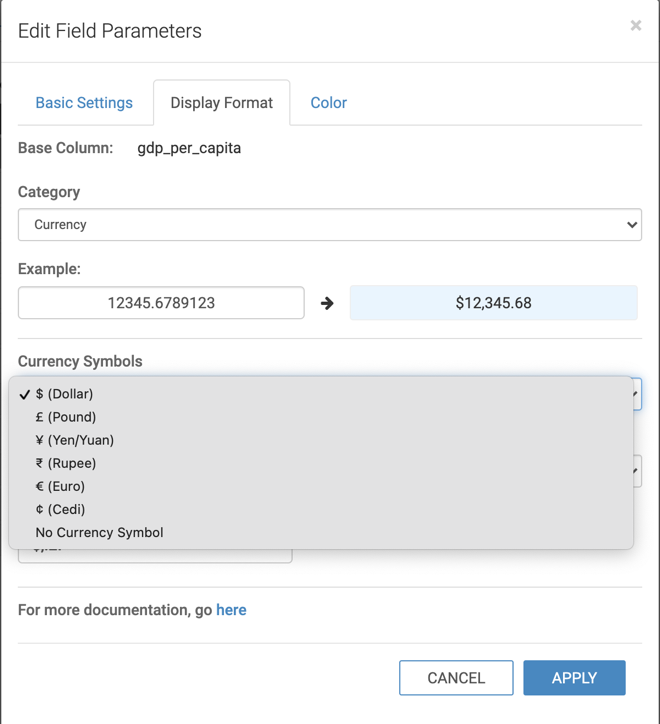Image resolution: width=660 pixels, height=724 pixels.
Task: Click APPLY to save the format
Action: (x=574, y=678)
